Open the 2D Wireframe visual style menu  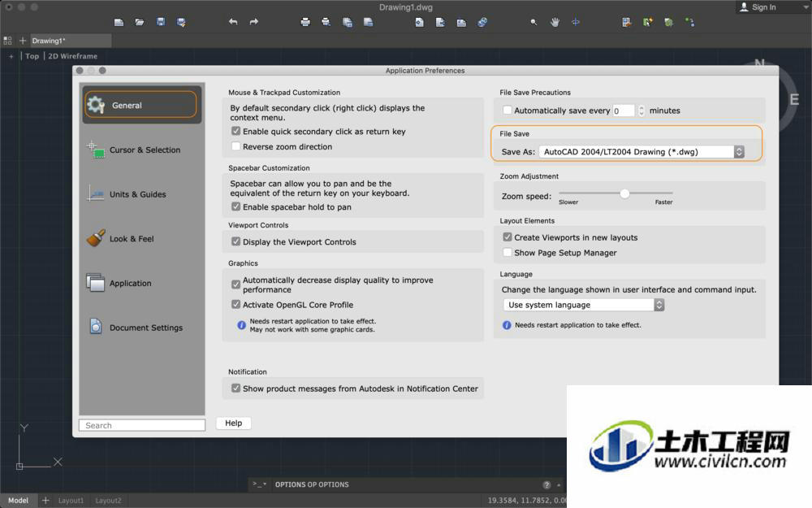[72, 56]
